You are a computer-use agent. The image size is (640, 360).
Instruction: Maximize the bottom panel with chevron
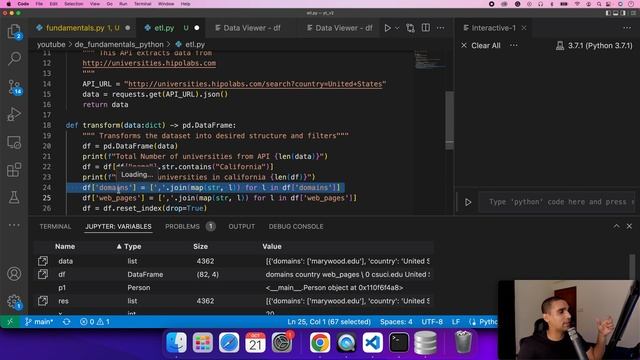point(616,226)
